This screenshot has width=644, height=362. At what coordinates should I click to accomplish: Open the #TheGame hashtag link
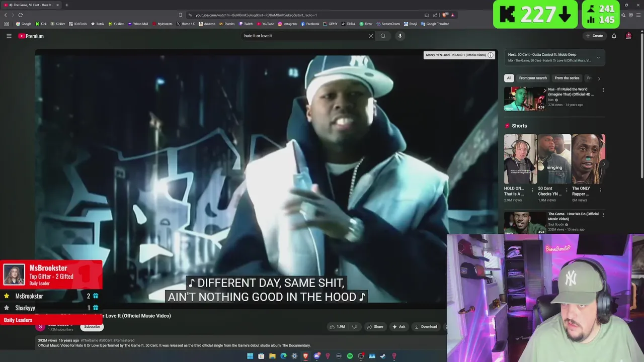90,340
